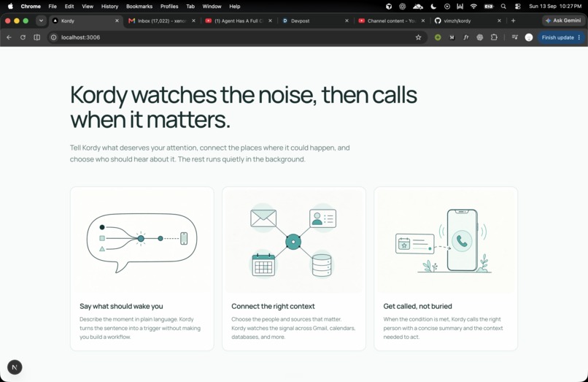Screen dimensions: 588x382
Task: Click the Connect the right context illustration
Action: (294, 241)
